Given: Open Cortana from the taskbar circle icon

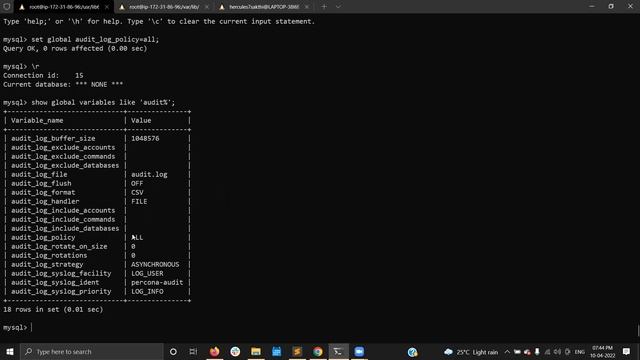Looking at the screenshot, I should point(173,351).
